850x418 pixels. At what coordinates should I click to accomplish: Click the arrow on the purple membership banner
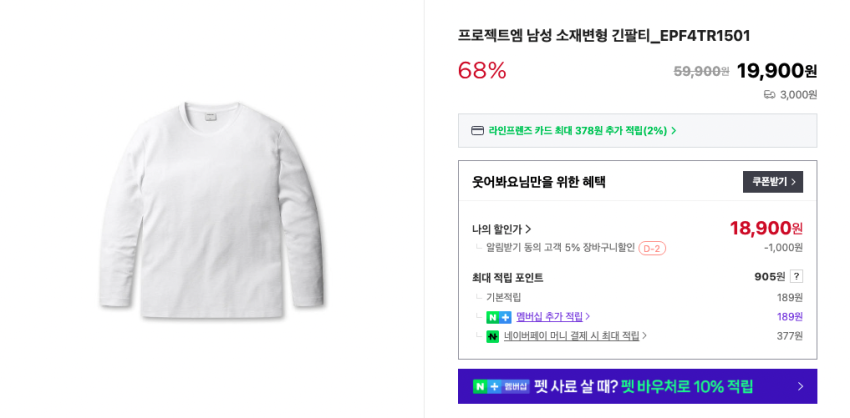(799, 386)
